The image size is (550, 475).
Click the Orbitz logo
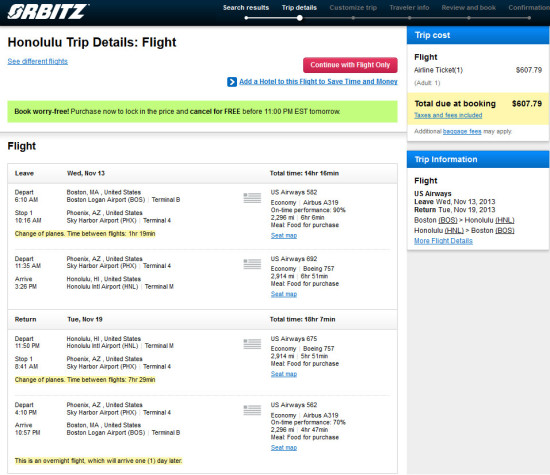click(x=48, y=12)
